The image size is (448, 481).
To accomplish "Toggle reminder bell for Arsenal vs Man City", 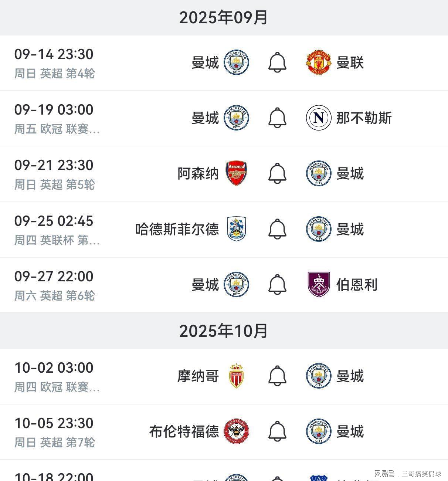I will [x=277, y=173].
